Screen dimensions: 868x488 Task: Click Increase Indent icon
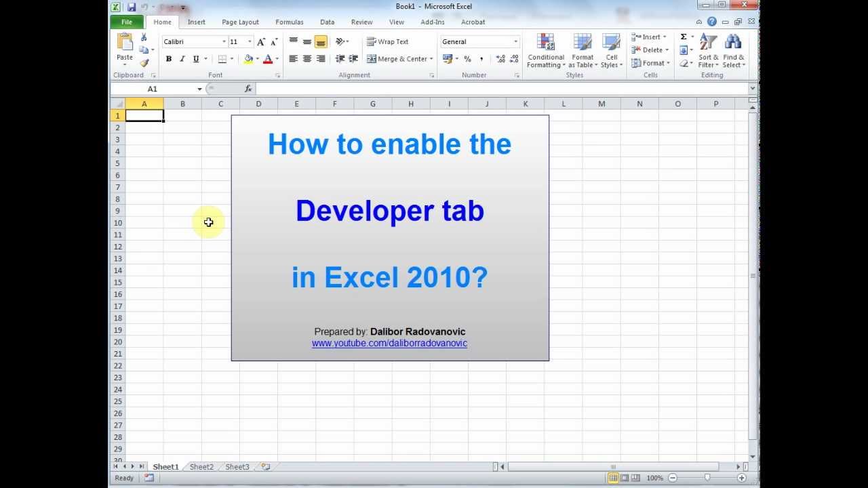pyautogui.click(x=353, y=59)
